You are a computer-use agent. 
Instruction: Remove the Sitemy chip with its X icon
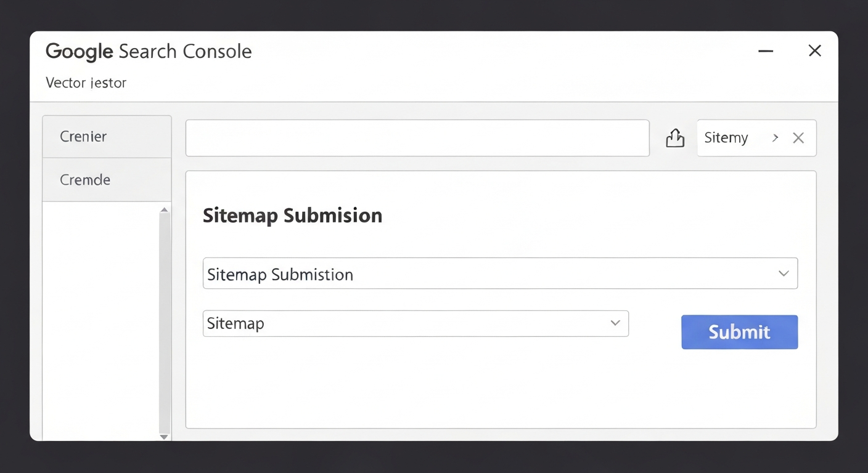pos(798,138)
